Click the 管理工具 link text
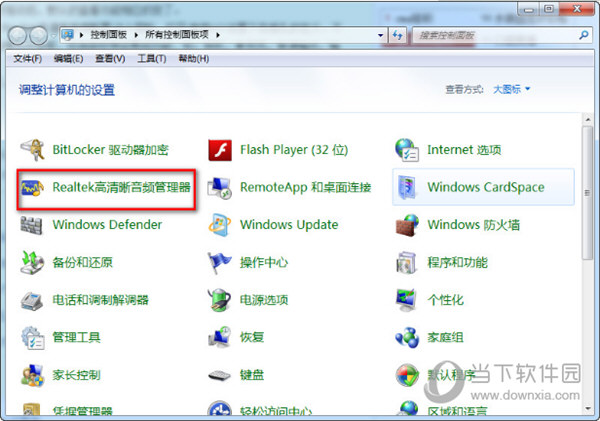Image resolution: width=600 pixels, height=421 pixels. tap(77, 338)
